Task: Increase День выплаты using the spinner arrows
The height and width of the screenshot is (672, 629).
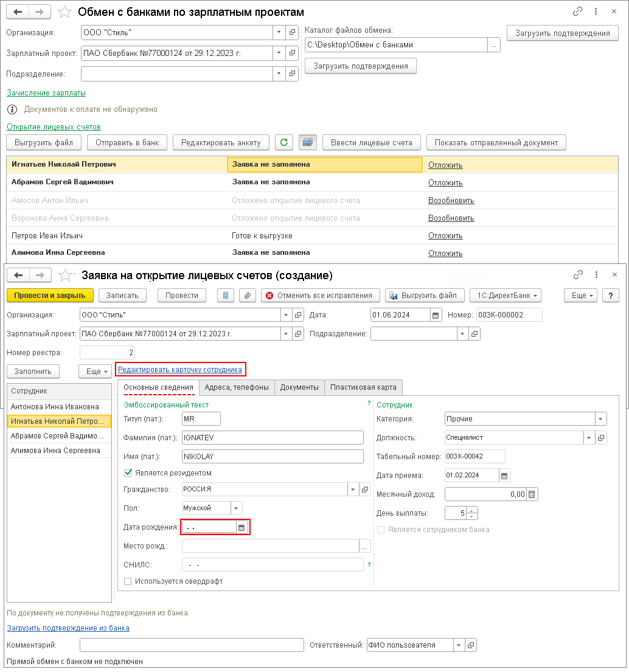Action: click(x=473, y=510)
